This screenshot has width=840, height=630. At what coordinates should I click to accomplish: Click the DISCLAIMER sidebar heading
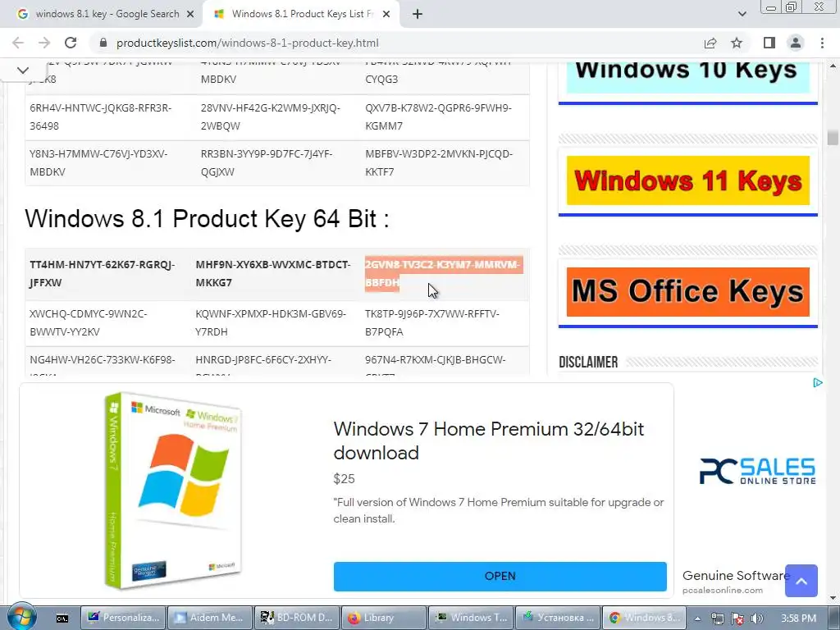pos(588,362)
